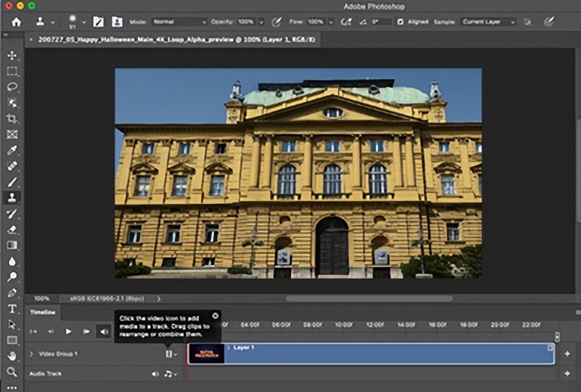Mute the Audio Track
The width and height of the screenshot is (581, 392).
tap(155, 374)
